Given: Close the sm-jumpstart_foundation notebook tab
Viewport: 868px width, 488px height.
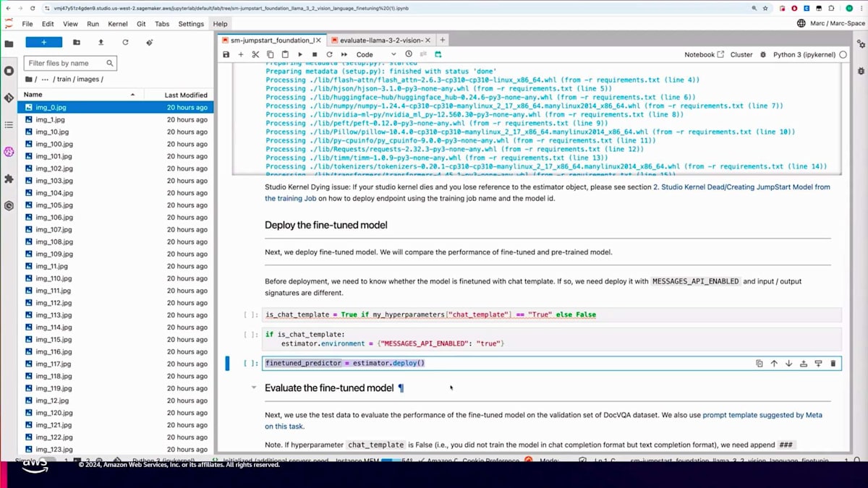Looking at the screenshot, I should 320,40.
